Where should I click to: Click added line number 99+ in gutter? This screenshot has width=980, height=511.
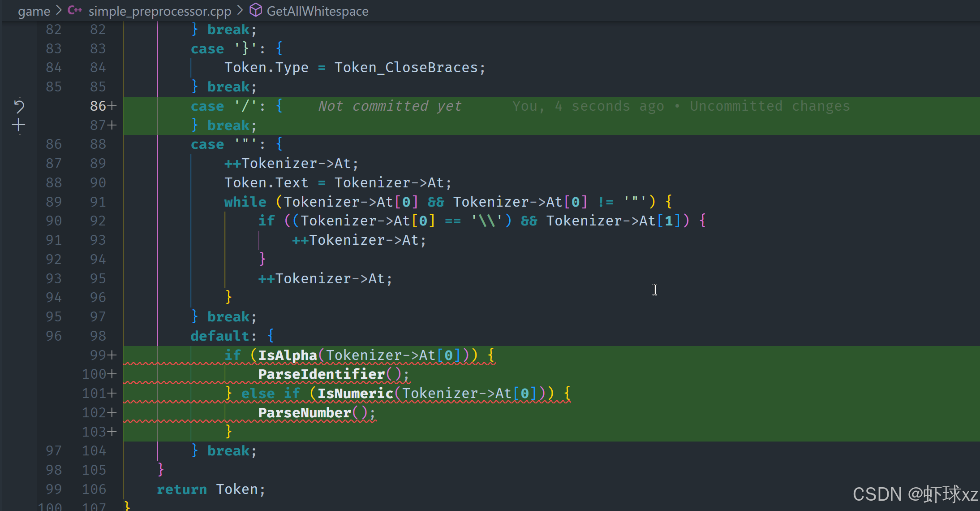click(x=103, y=355)
